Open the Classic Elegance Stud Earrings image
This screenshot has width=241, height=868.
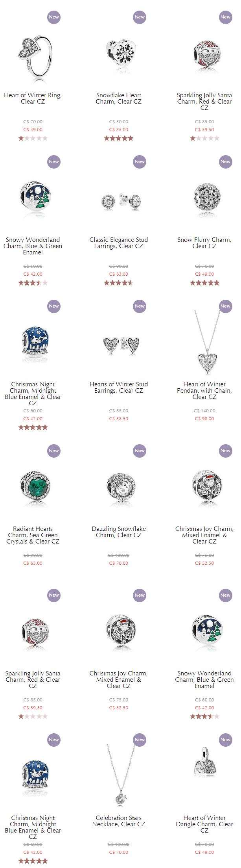pos(119,200)
